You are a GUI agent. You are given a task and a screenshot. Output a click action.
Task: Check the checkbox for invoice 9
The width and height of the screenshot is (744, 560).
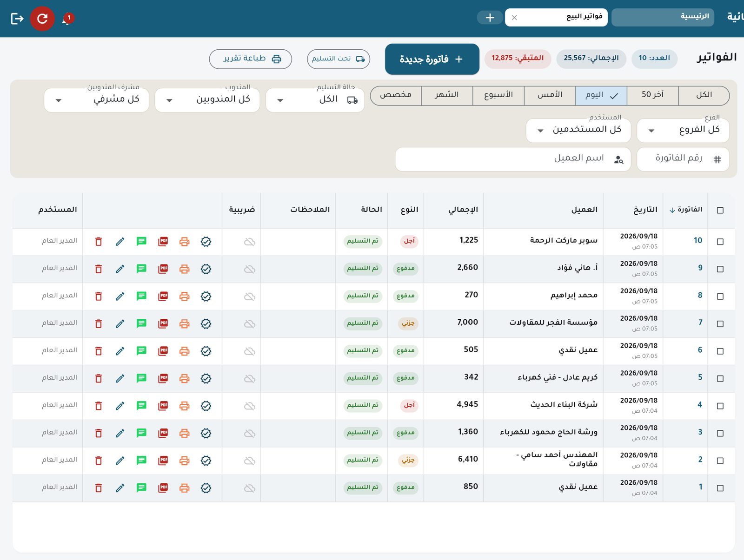pos(720,269)
